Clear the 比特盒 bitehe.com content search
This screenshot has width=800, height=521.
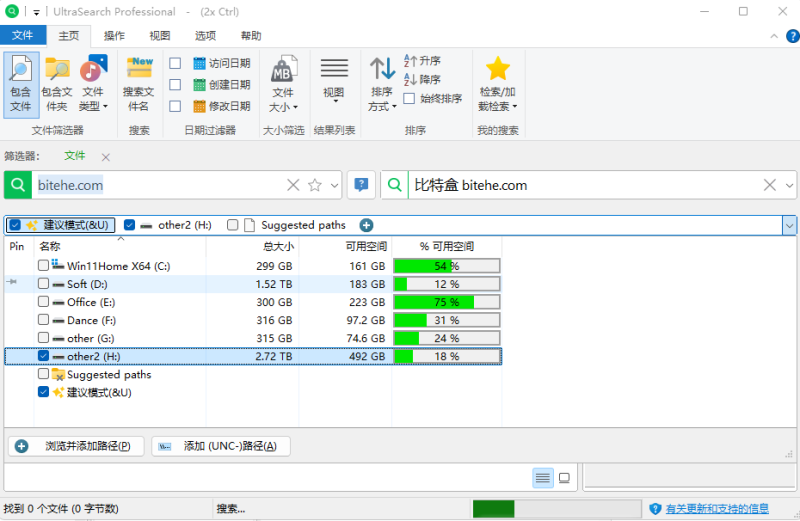(x=769, y=185)
